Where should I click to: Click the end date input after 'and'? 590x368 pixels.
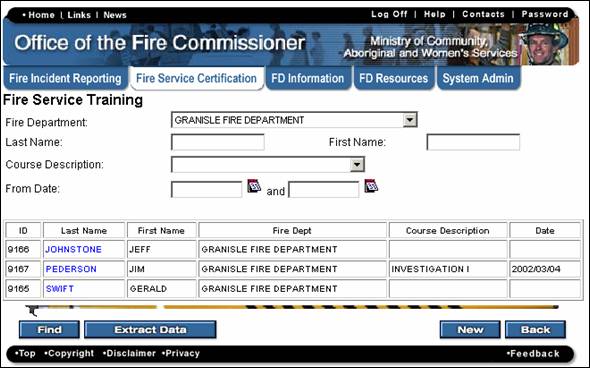tap(324, 189)
